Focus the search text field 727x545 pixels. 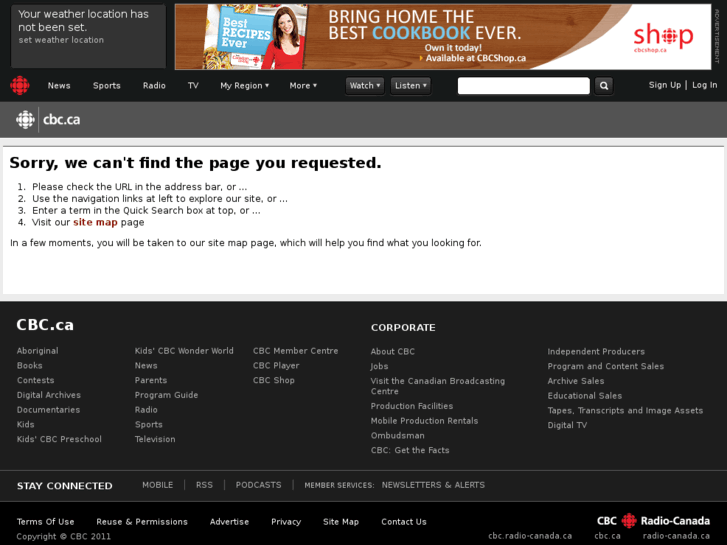click(x=523, y=86)
